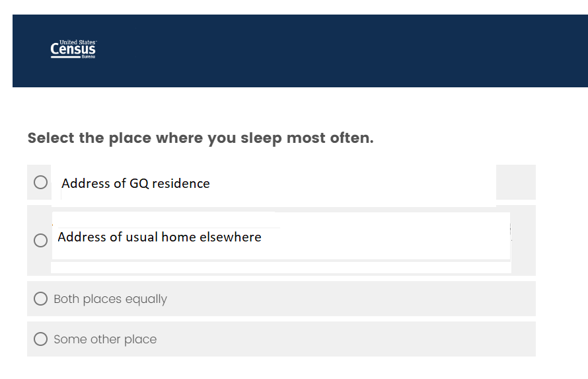Click the dark navy header banner
588x379 pixels.
330,51
